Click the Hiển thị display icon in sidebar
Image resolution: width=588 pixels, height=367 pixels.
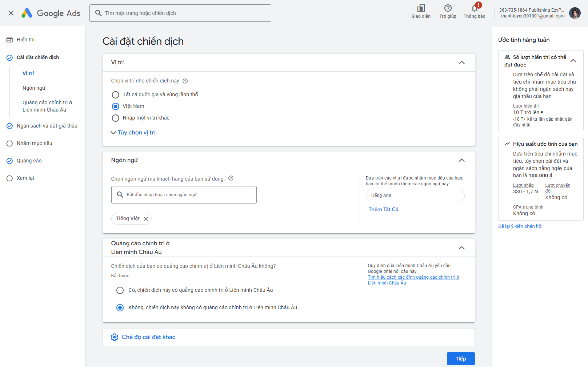[x=9, y=40]
